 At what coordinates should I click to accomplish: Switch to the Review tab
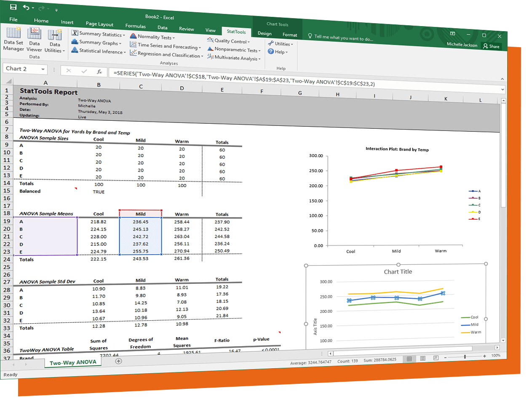click(x=186, y=29)
